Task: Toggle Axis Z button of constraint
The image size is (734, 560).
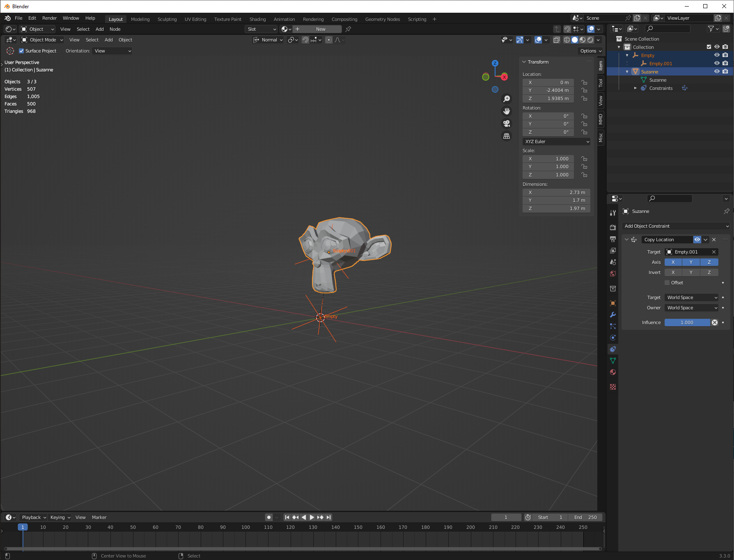Action: 709,262
